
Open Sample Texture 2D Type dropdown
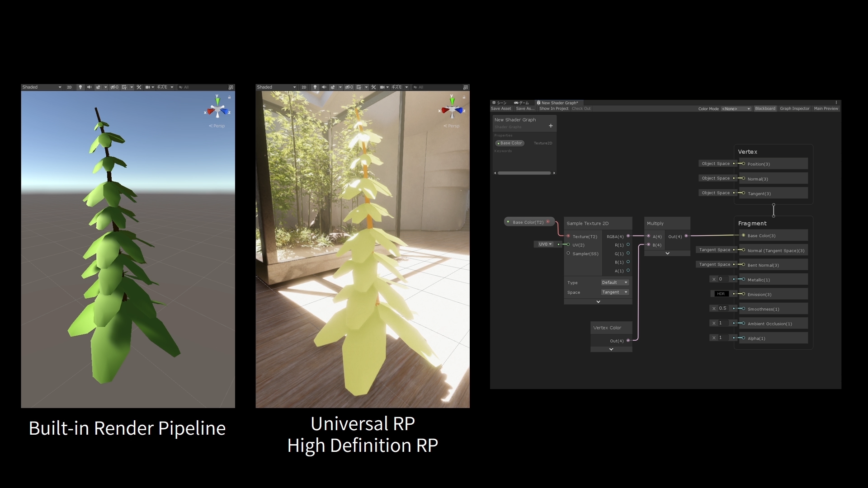[x=615, y=282]
